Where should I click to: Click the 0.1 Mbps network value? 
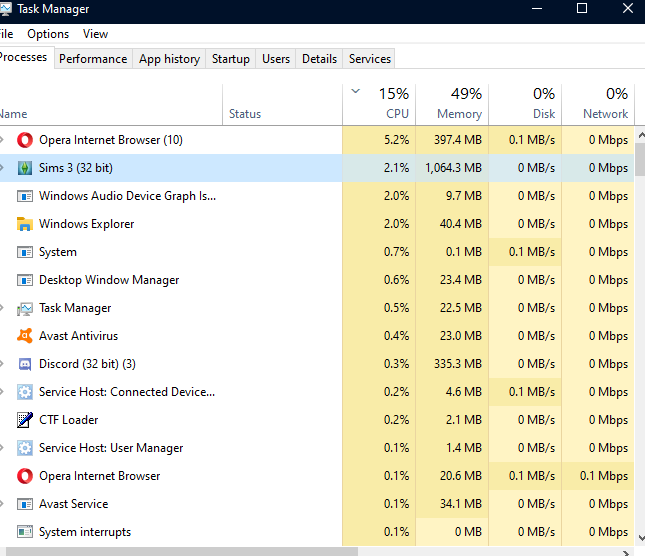tap(604, 476)
